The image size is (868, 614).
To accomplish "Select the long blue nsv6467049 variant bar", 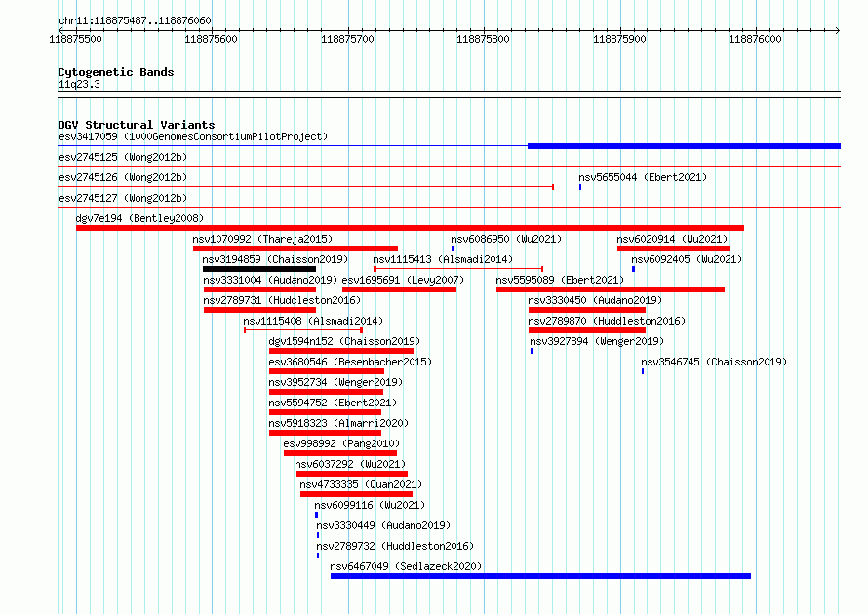I will pyautogui.click(x=541, y=576).
